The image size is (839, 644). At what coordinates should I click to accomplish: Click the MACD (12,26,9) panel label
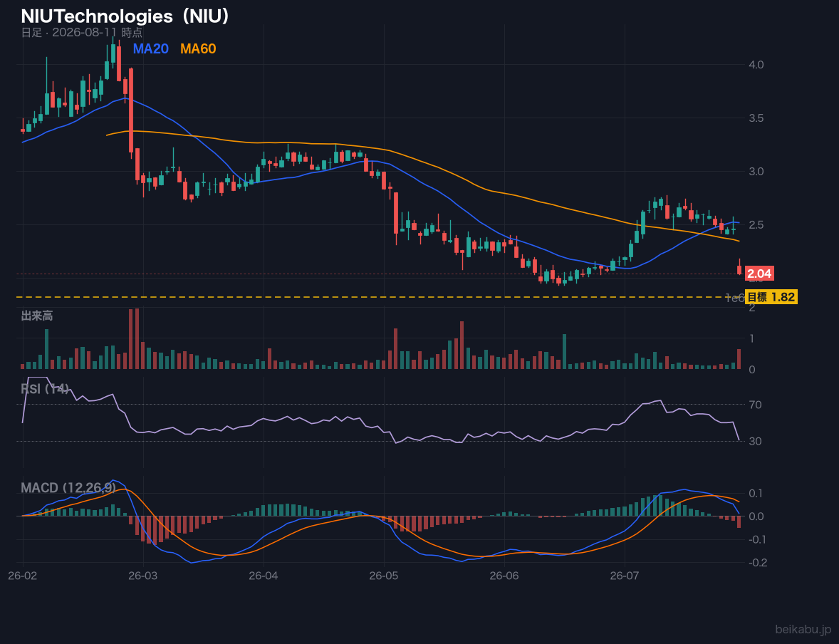pos(68,488)
